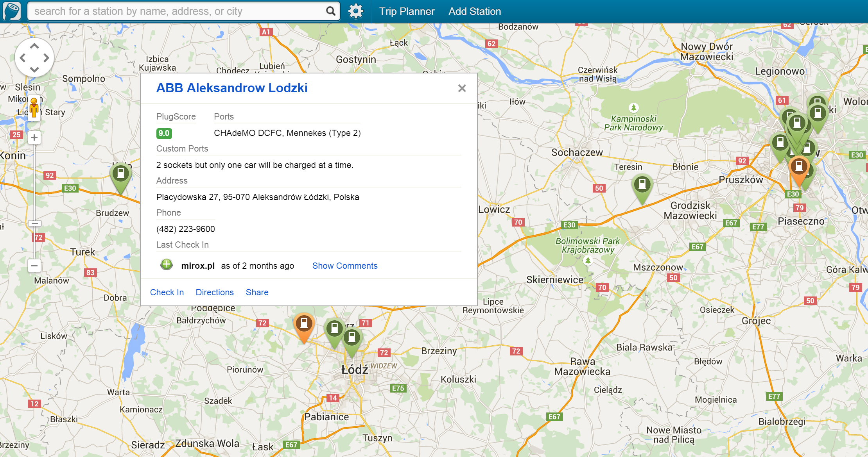868x457 pixels.
Task: Get Directions to the station
Action: tap(215, 292)
